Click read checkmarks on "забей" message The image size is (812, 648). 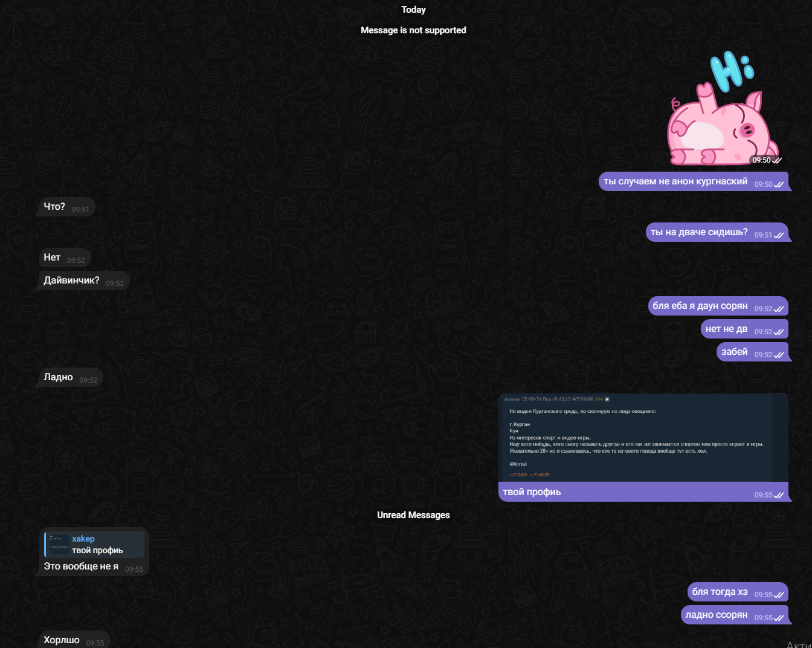(x=779, y=355)
